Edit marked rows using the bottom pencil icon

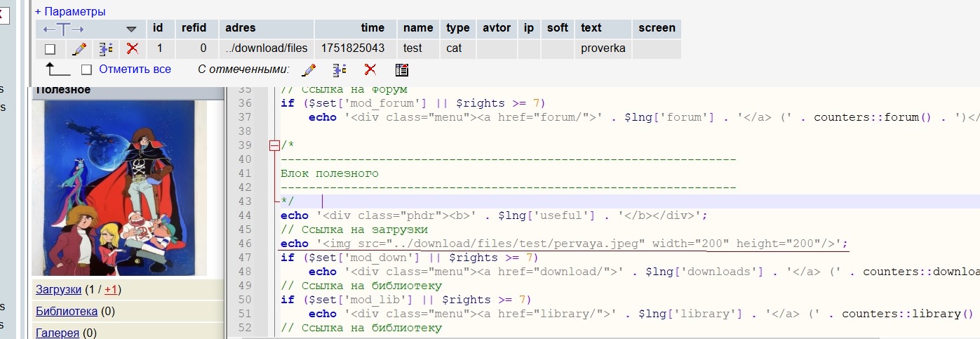308,69
